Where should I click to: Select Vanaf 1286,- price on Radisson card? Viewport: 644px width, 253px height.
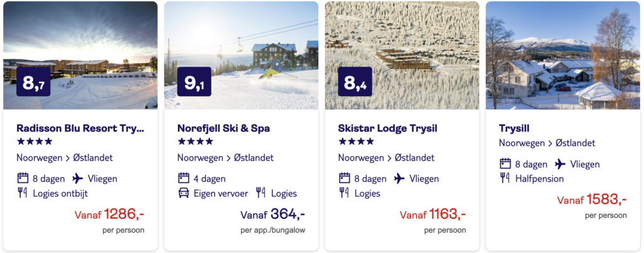(x=109, y=215)
